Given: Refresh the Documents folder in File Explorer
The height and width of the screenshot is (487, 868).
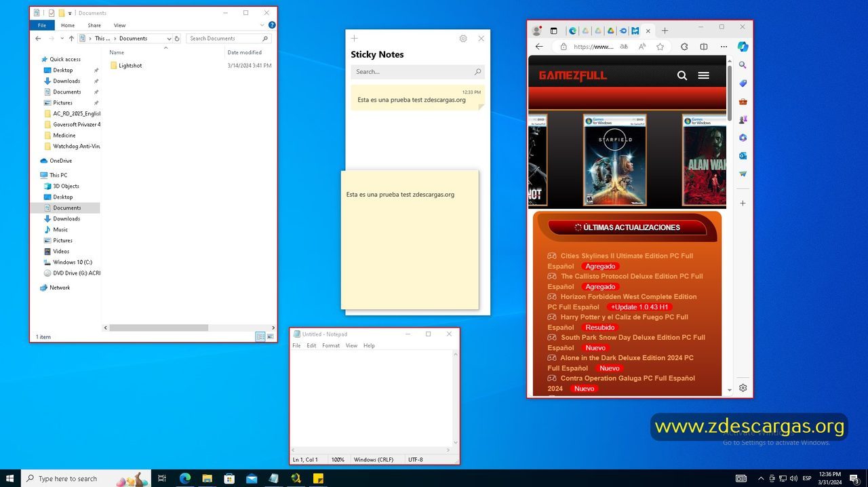Looking at the screenshot, I should 177,39.
